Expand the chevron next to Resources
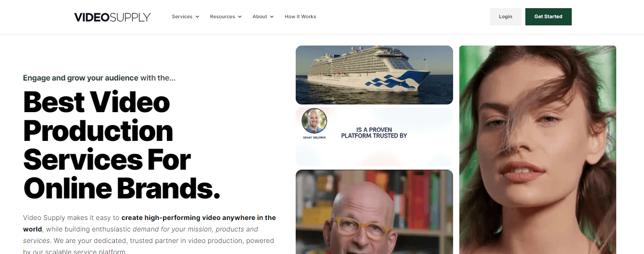The height and width of the screenshot is (254, 644). click(240, 17)
